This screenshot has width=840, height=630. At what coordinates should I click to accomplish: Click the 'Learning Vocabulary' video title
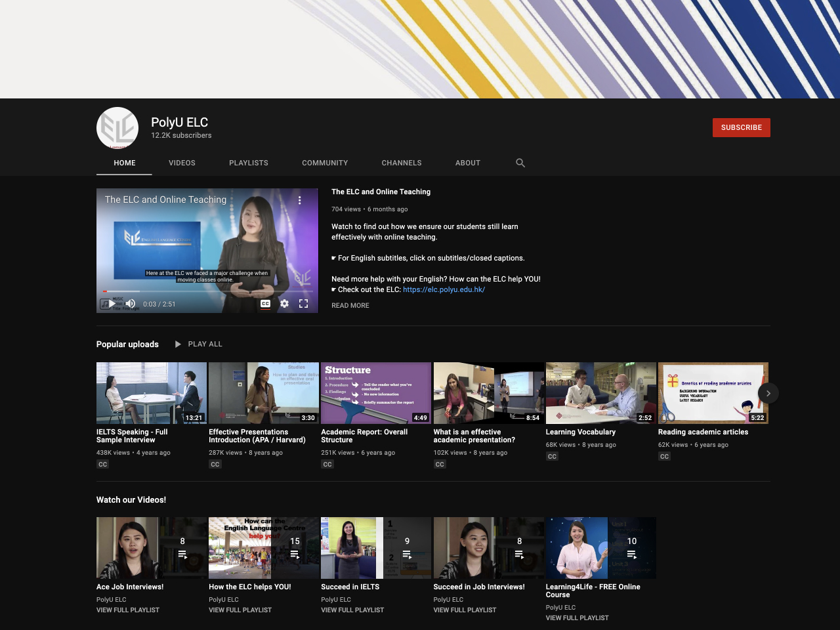[x=581, y=432]
